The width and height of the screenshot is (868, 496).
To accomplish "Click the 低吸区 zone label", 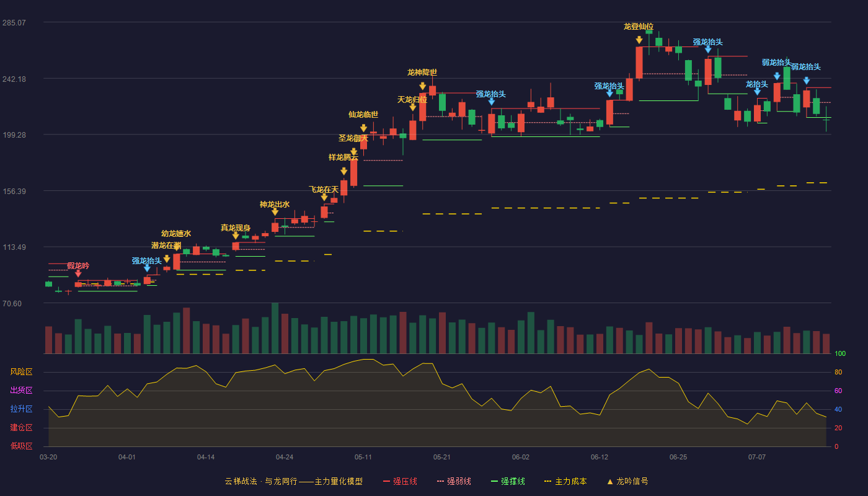I will click(x=21, y=446).
